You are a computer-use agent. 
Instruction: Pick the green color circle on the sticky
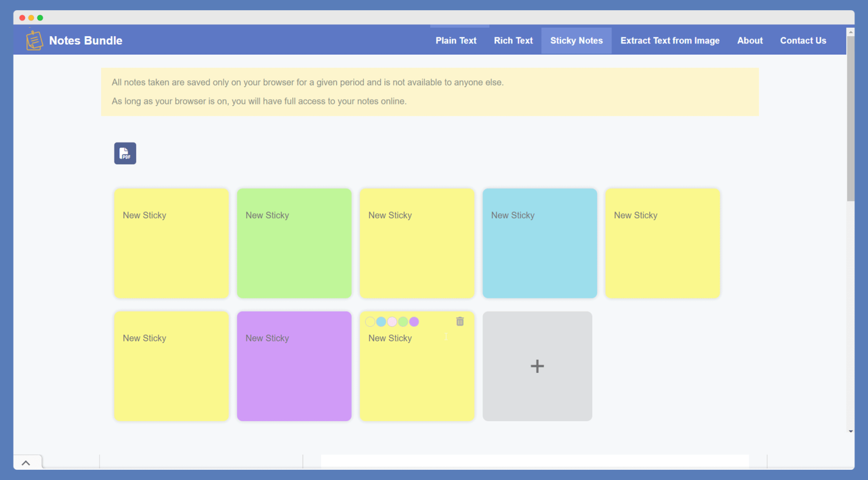[x=403, y=321]
